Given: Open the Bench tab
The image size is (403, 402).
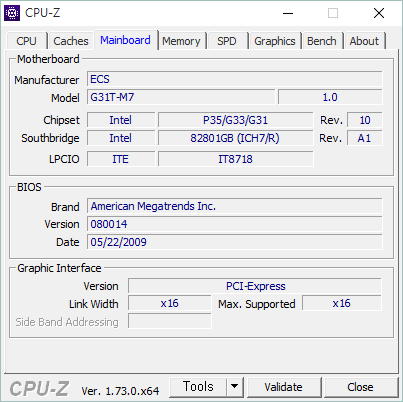Looking at the screenshot, I should pos(322,41).
